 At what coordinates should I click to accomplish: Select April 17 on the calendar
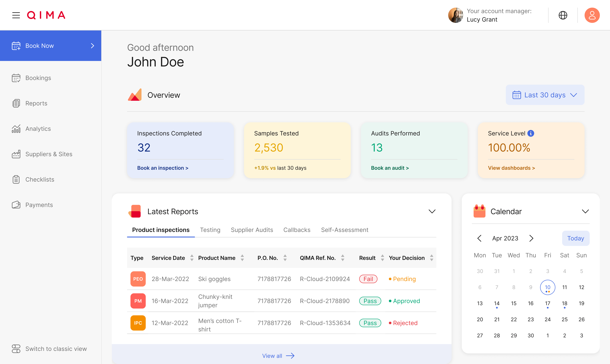point(547,303)
